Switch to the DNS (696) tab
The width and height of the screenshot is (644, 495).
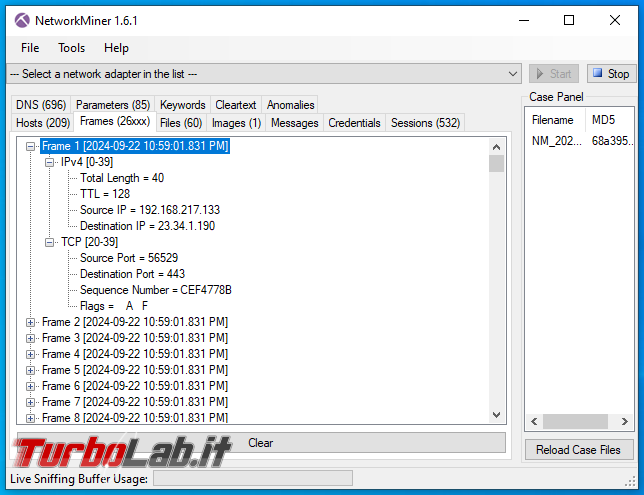[41, 105]
